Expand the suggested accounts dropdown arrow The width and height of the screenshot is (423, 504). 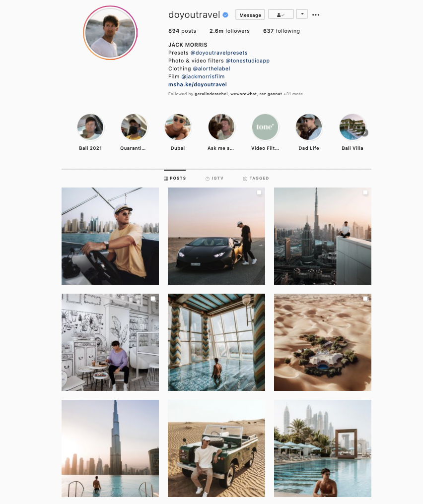(302, 14)
